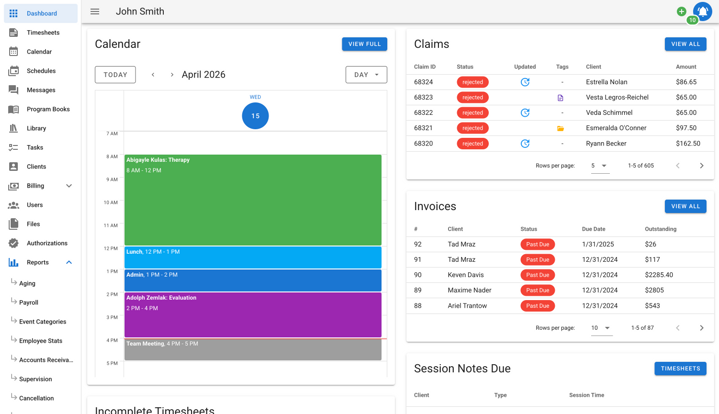Screen dimensions: 719x414
Task: Open the Team Meeting event
Action: (x=253, y=349)
